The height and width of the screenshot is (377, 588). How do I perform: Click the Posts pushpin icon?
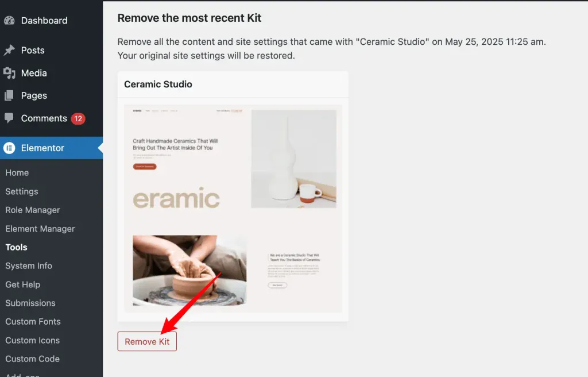coord(9,50)
